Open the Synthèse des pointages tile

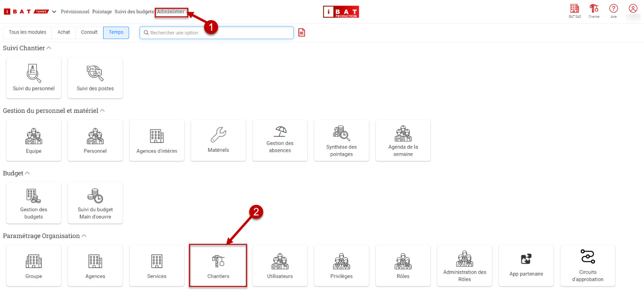coord(341,140)
